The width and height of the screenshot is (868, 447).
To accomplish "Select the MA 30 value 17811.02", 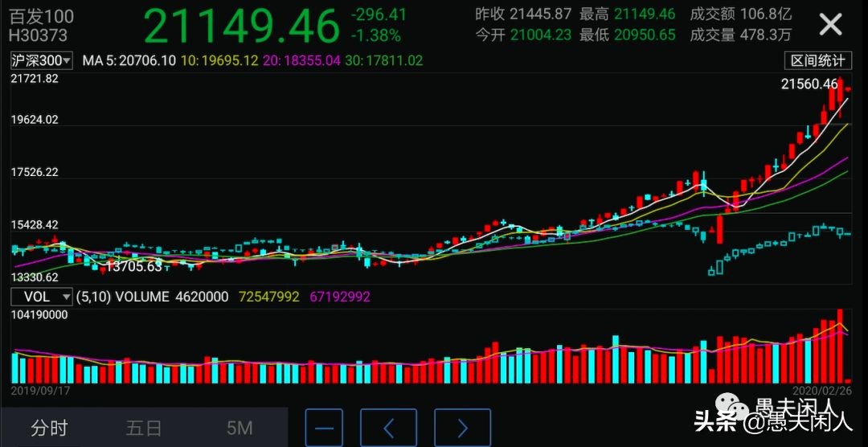I will [394, 60].
